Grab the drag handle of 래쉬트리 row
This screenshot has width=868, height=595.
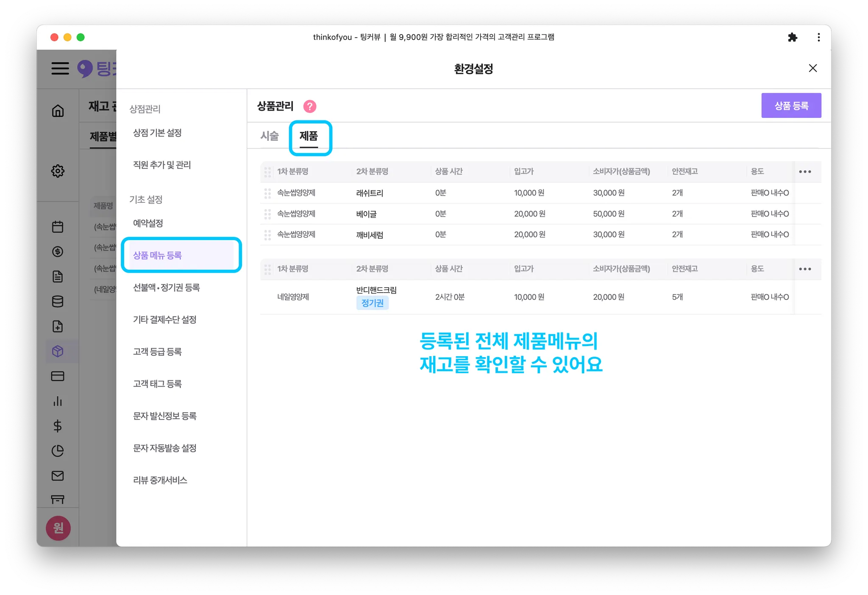267,193
